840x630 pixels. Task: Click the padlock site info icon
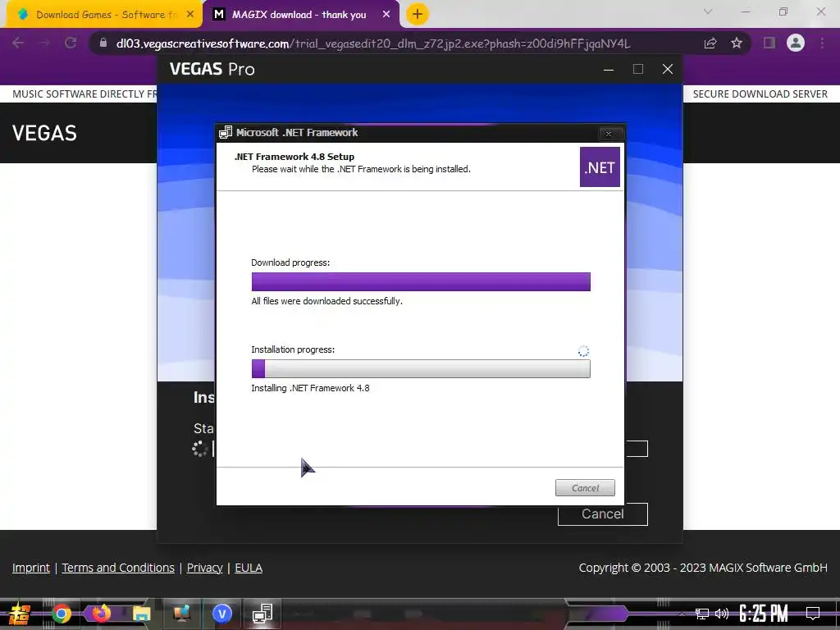click(103, 43)
